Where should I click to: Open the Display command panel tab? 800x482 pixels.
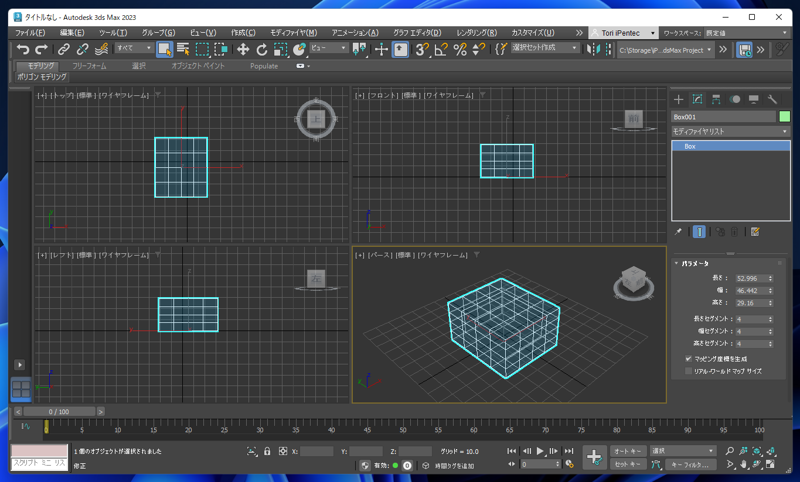pos(754,99)
